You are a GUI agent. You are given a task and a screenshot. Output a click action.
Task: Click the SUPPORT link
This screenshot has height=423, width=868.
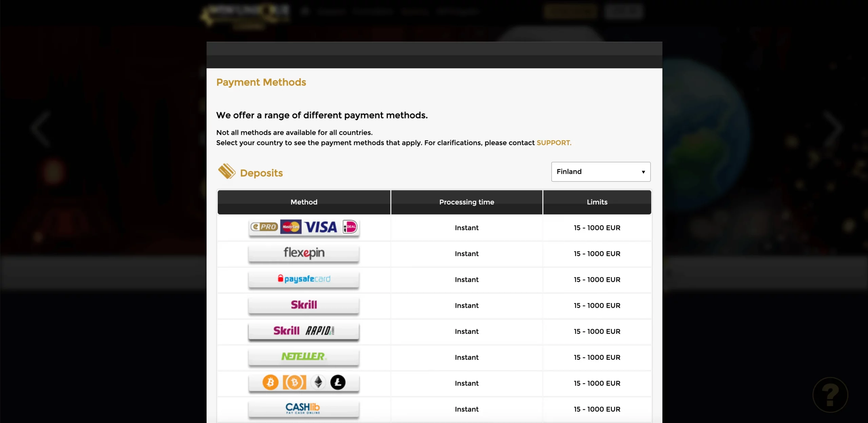(x=554, y=143)
